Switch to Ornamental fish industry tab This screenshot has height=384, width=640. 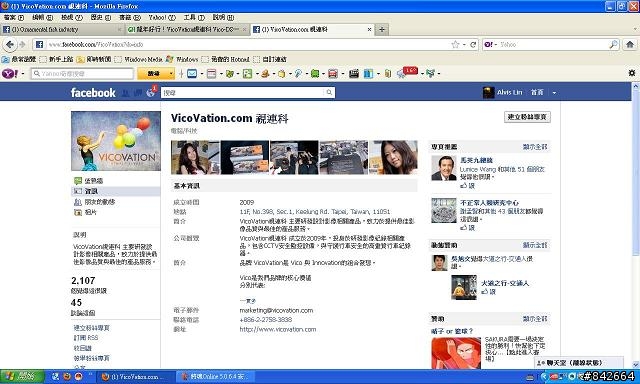coord(62,29)
